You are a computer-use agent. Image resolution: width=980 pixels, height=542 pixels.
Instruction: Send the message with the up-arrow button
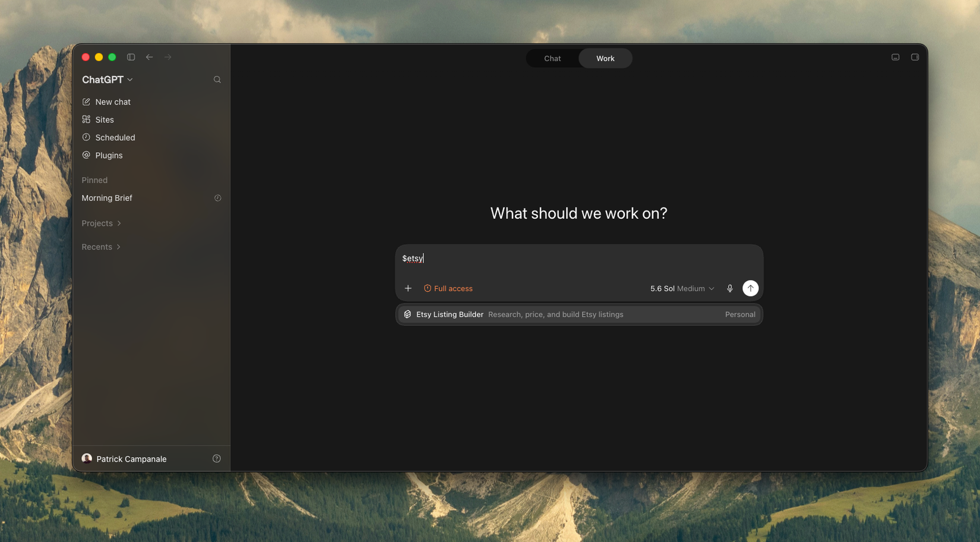coord(751,288)
